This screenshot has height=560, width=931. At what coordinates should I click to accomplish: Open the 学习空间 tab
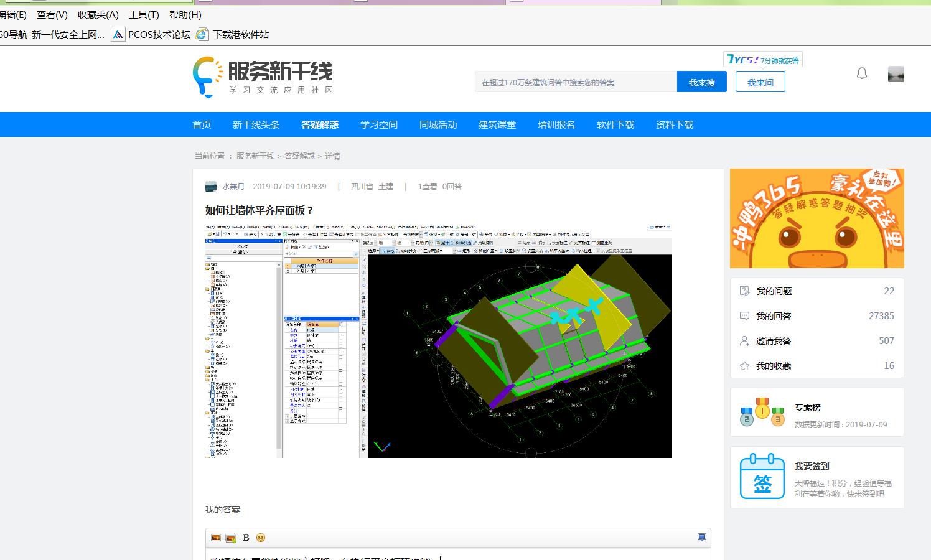378,124
